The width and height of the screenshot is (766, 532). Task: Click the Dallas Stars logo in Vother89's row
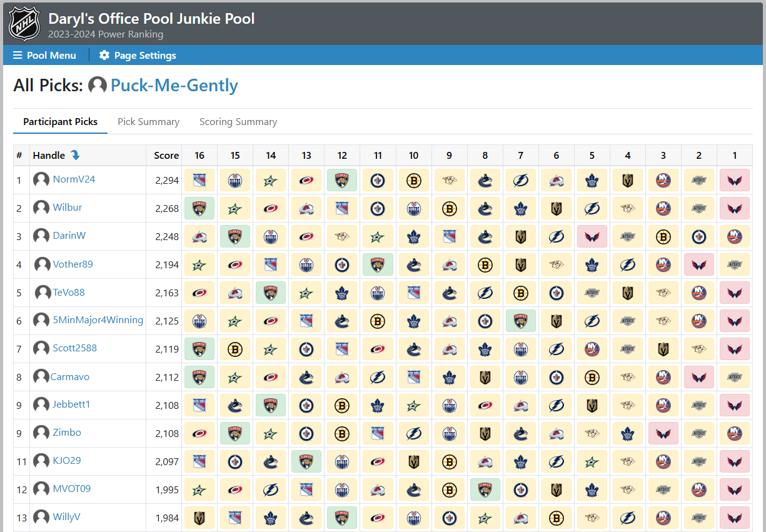[199, 264]
